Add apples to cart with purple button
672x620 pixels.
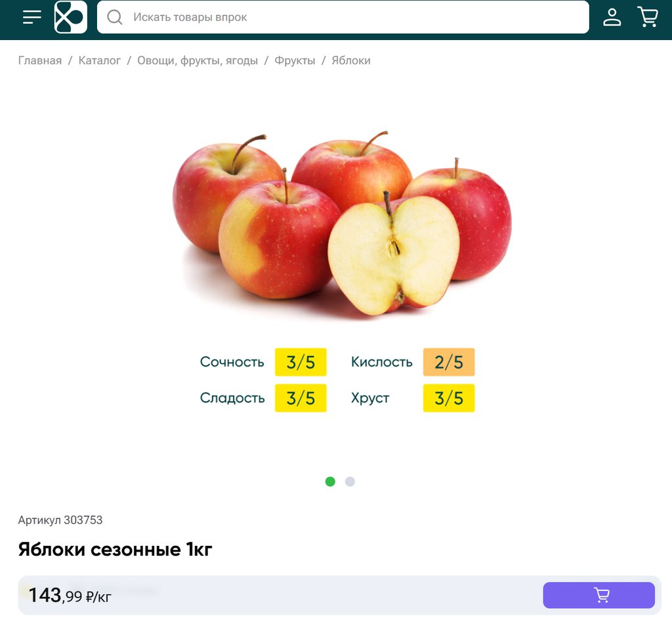pos(598,595)
